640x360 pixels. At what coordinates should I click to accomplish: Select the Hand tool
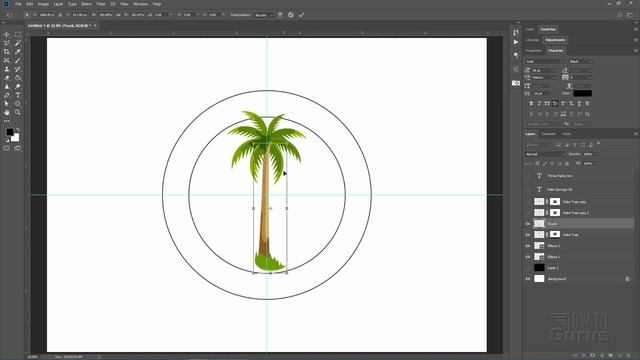(7, 112)
